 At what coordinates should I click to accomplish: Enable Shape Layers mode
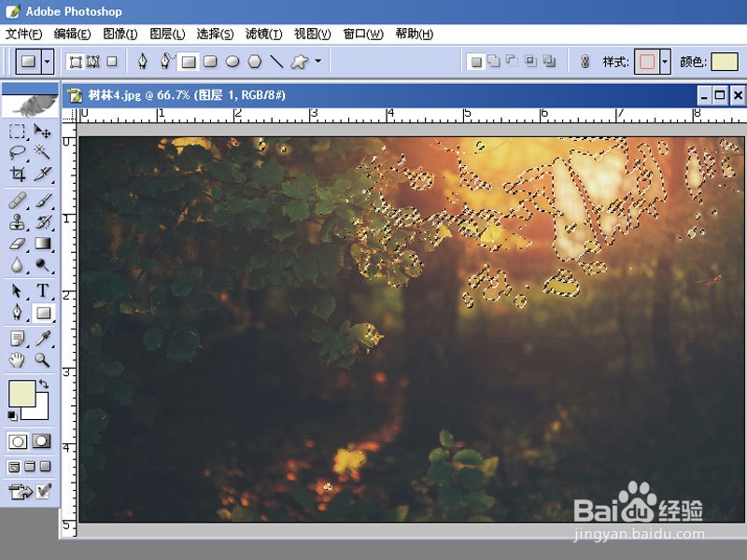(76, 62)
